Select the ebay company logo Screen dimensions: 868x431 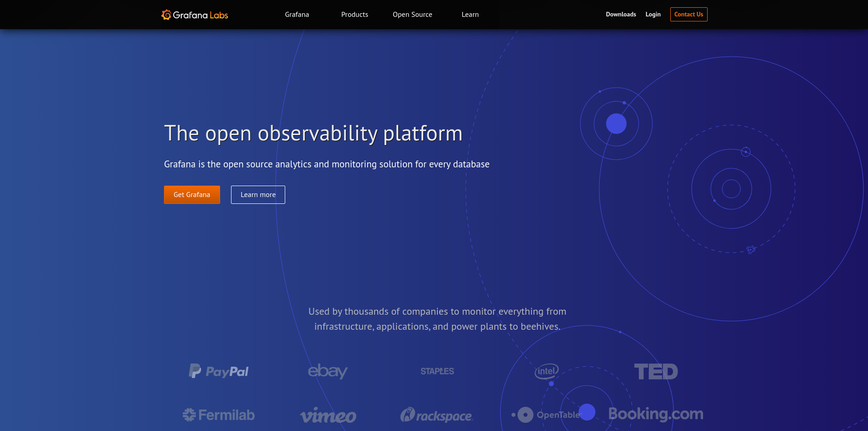tap(327, 371)
